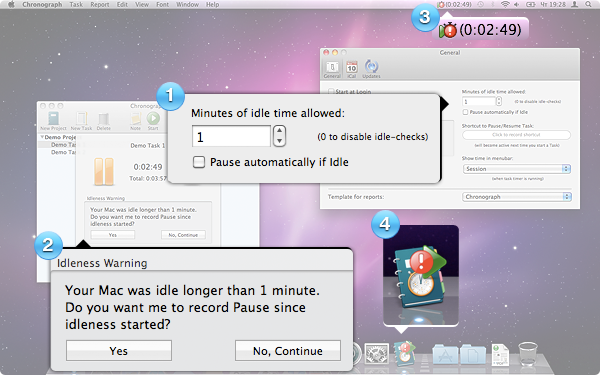Open the Applications folder stack in the Dock
Image resolution: width=600 pixels, height=375 pixels.
coord(445,355)
